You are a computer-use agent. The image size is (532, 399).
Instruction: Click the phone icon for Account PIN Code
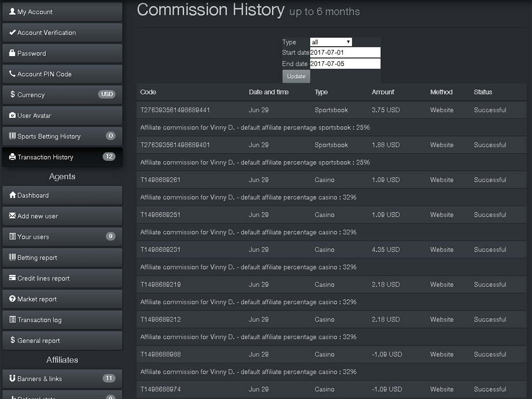point(12,74)
